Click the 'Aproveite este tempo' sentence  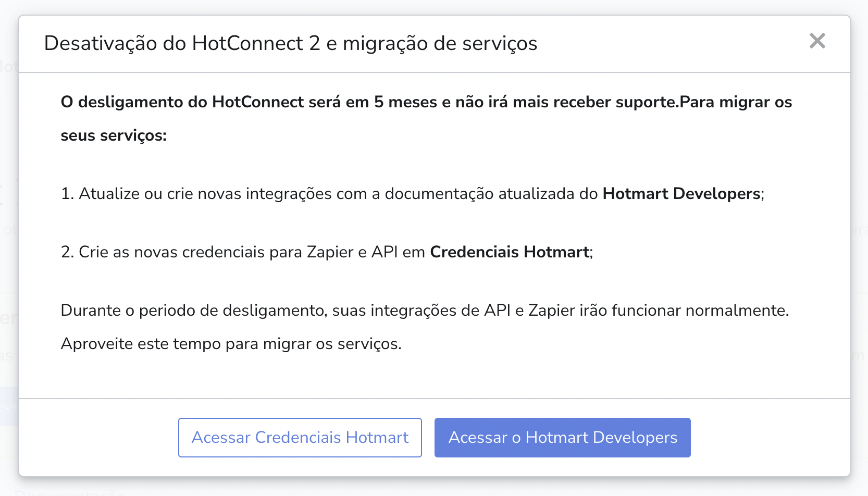coord(231,344)
